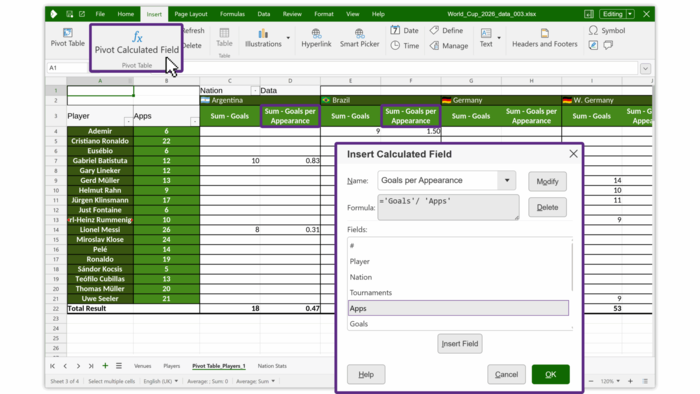The width and height of the screenshot is (700, 394).
Task: Open the English (UK) language dropdown
Action: 161,381
